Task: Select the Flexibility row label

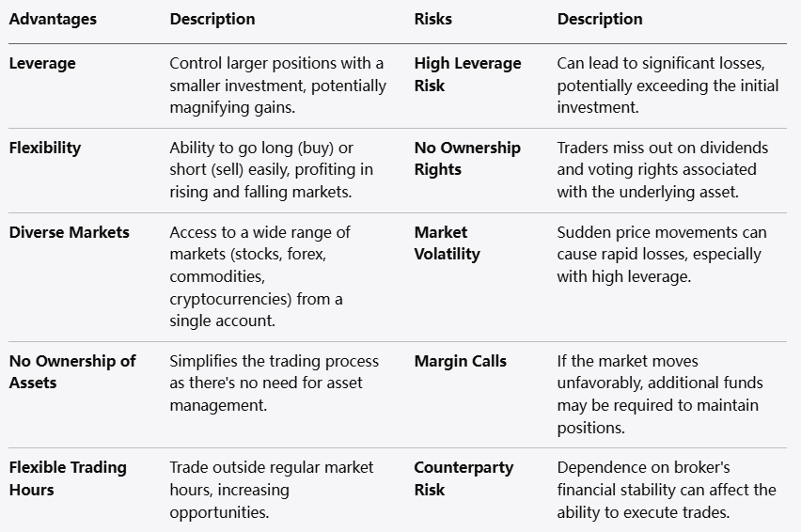Action: 45,148
